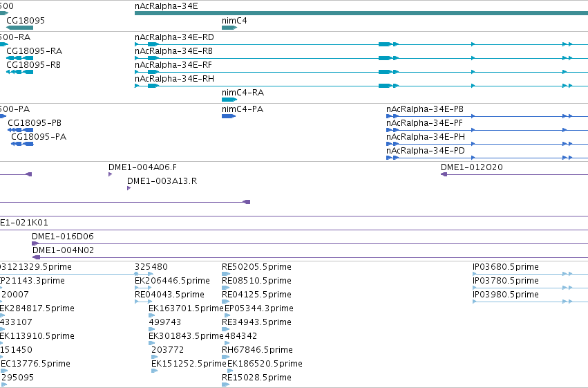
Task: Select the nAcRalpha-34E-RH transcript label
Action: (174, 79)
